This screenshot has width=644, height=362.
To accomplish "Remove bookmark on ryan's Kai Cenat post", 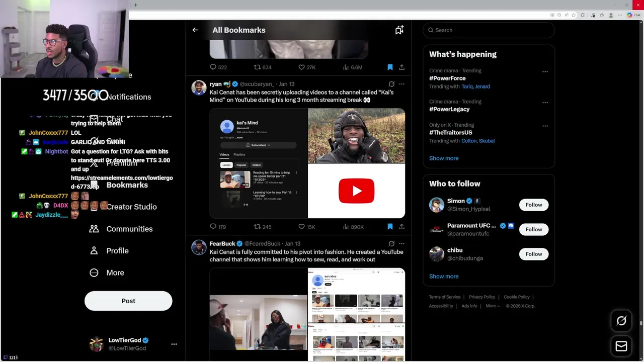I will pos(390,227).
